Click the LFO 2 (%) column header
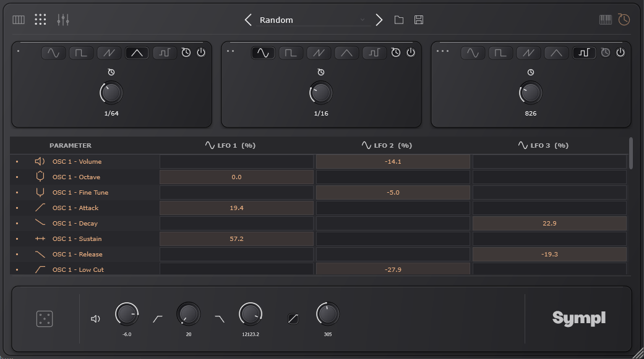This screenshot has width=644, height=359. click(387, 145)
